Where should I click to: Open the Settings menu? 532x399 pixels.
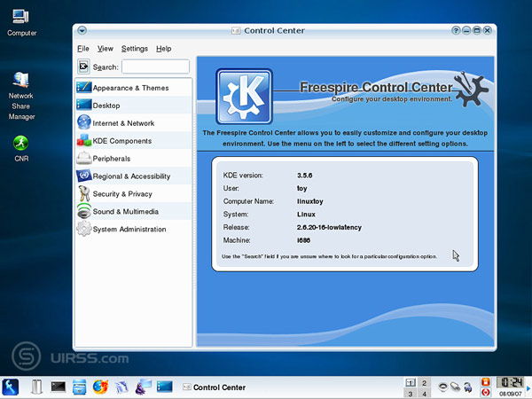(x=135, y=49)
